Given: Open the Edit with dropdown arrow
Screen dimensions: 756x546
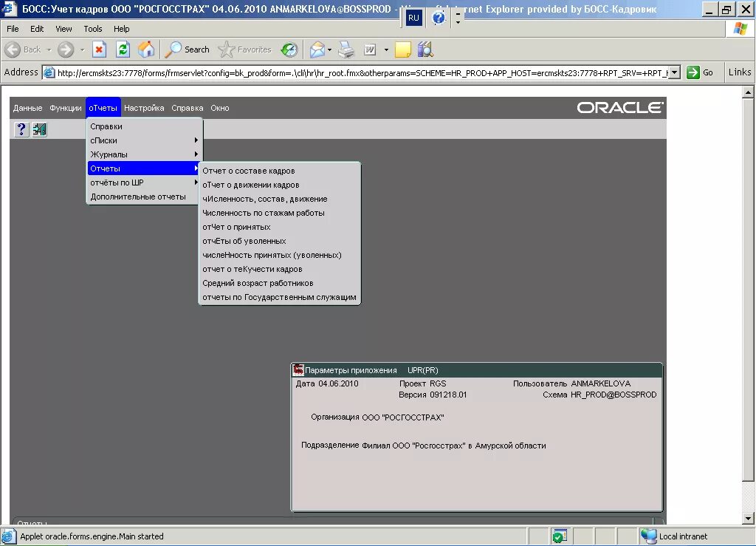Looking at the screenshot, I should pyautogui.click(x=386, y=50).
